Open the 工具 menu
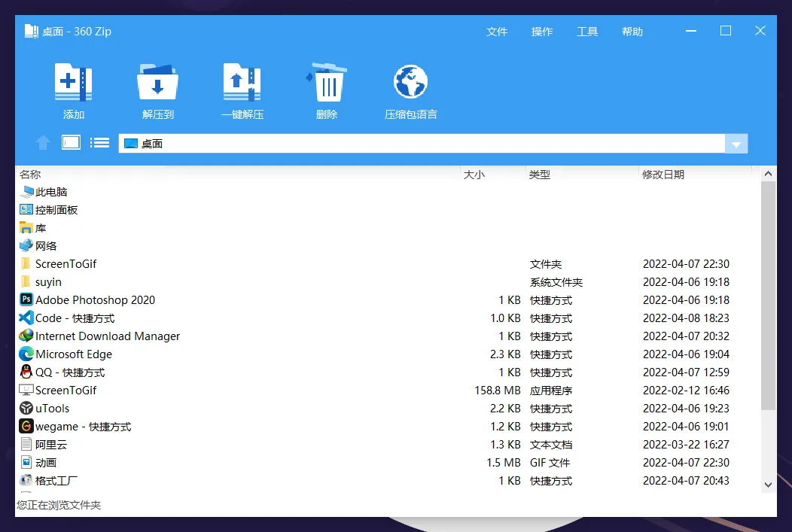Viewport: 792px width, 532px height. [587, 32]
